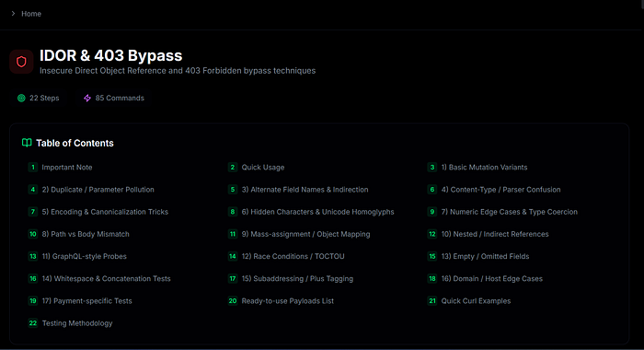This screenshot has width=644, height=350.
Task: Open the Testing Methodology section
Action: [77, 323]
